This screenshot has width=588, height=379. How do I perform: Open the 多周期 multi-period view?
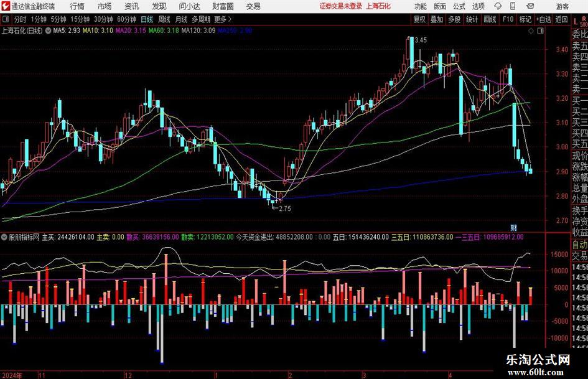(x=201, y=19)
